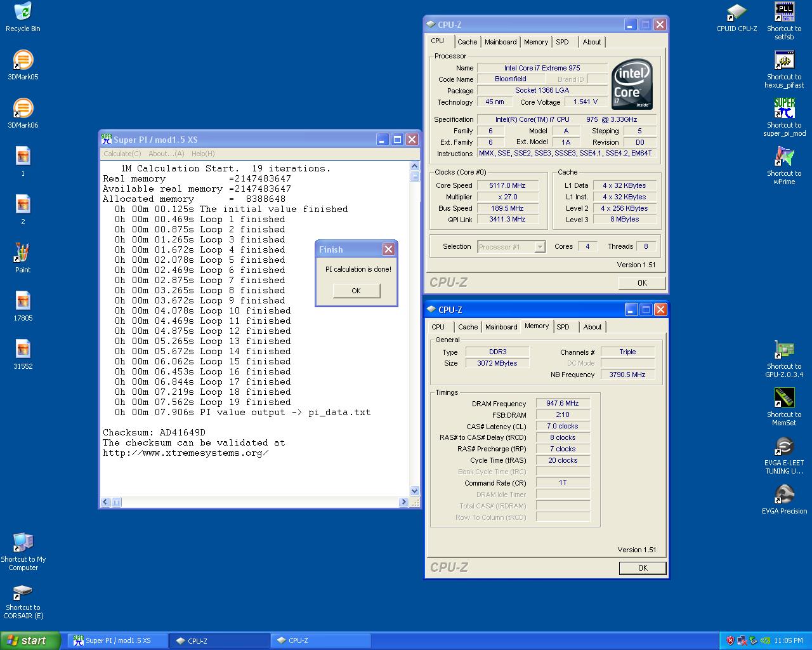Switch to About tab in upper CPU-Z
Image resolution: width=812 pixels, height=650 pixels.
point(592,42)
